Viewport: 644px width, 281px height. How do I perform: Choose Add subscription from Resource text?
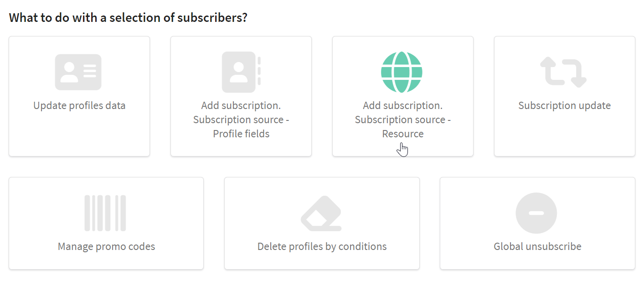click(403, 120)
